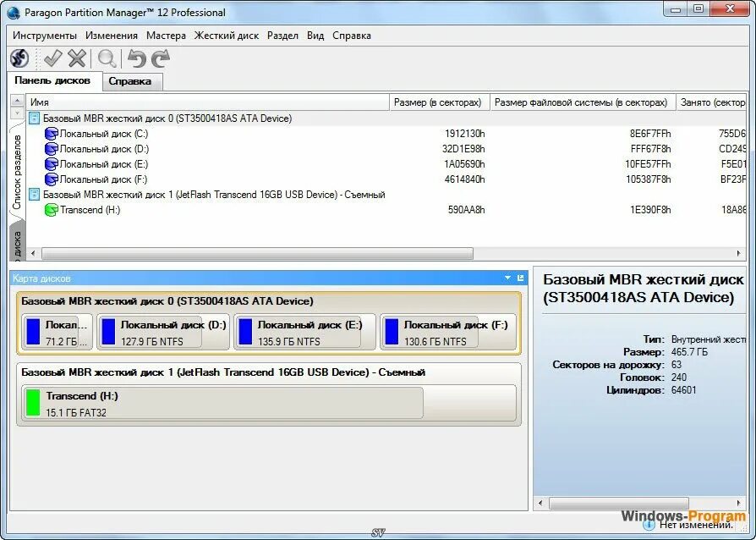
Task: Switch to the Панель дисков tab
Action: (x=52, y=80)
